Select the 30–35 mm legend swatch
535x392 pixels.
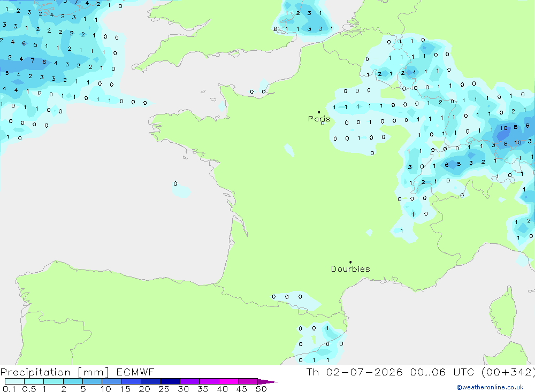190,381
